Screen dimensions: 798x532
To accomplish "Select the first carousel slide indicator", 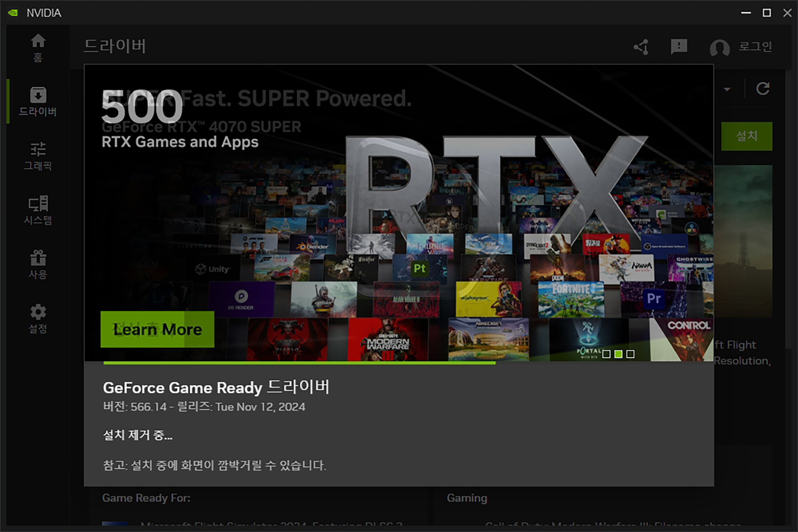I will click(x=606, y=354).
